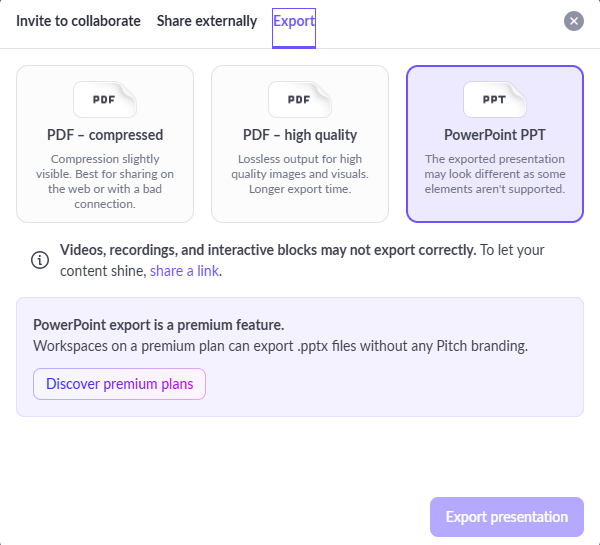Click the "Lossless output" description text

300,174
